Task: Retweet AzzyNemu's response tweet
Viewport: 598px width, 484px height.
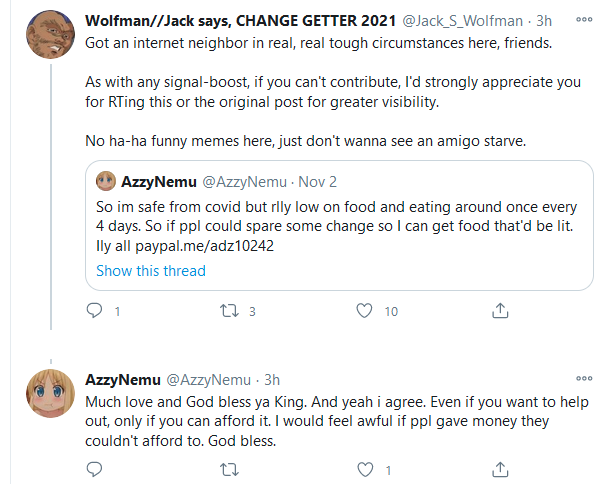Action: pyautogui.click(x=229, y=470)
